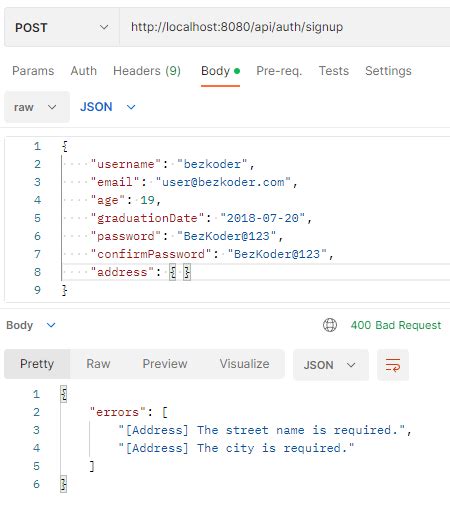Click the "email" key on line 3
This screenshot has width=450, height=510.
click(x=115, y=182)
